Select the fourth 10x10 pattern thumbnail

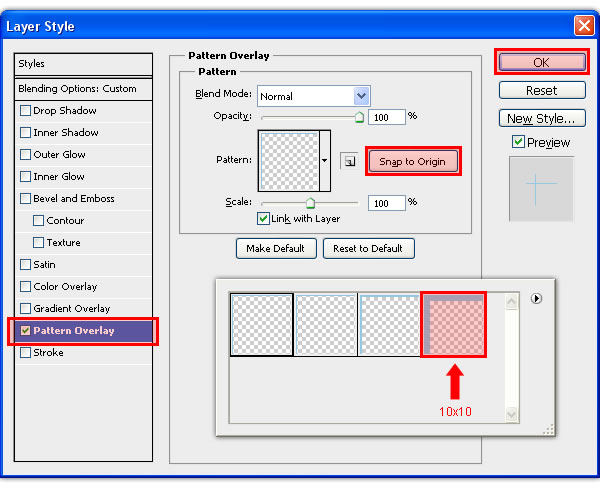[x=453, y=325]
